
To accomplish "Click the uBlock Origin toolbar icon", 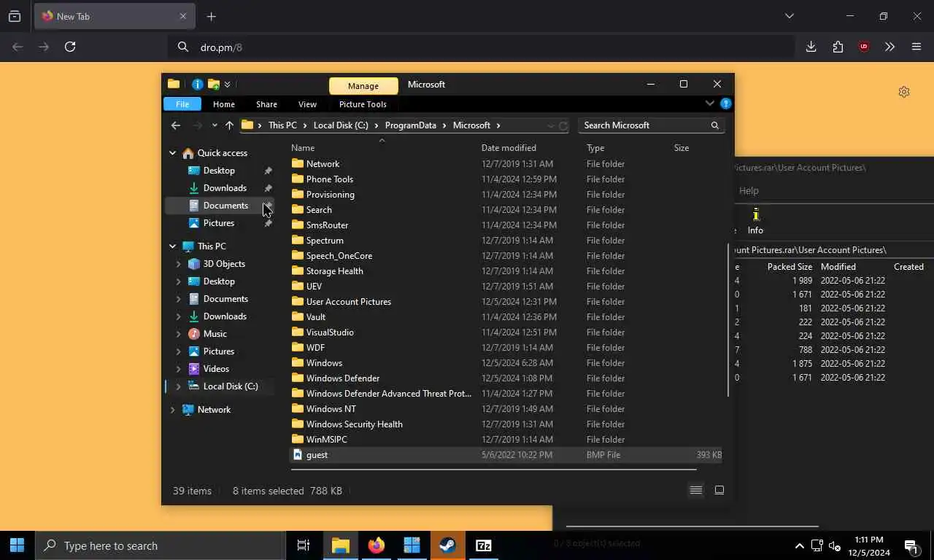I will [x=864, y=47].
